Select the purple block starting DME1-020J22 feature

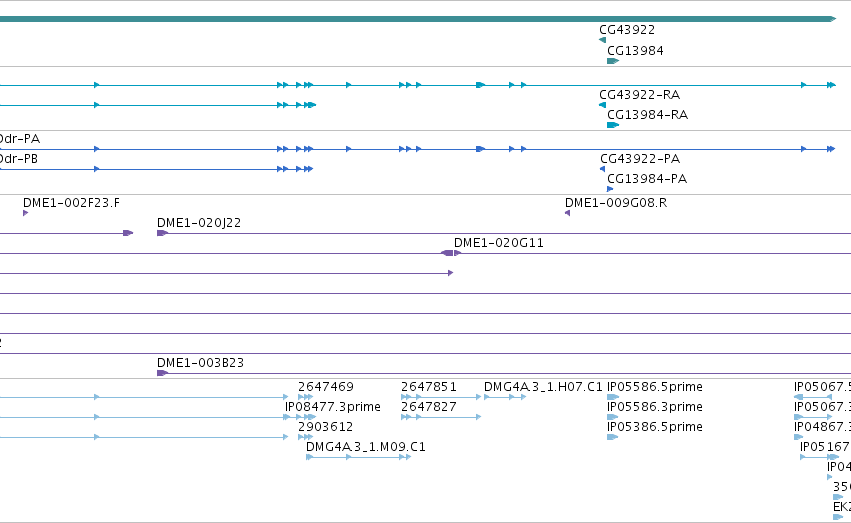click(162, 233)
